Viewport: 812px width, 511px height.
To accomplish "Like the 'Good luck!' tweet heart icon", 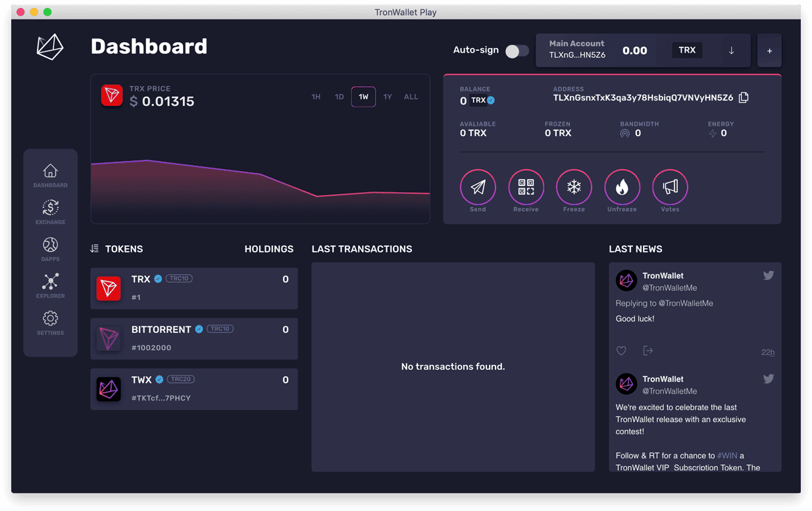I will tap(621, 351).
